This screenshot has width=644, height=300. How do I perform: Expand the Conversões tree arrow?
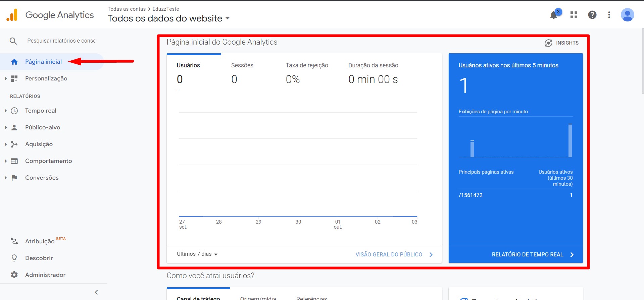(x=6, y=178)
